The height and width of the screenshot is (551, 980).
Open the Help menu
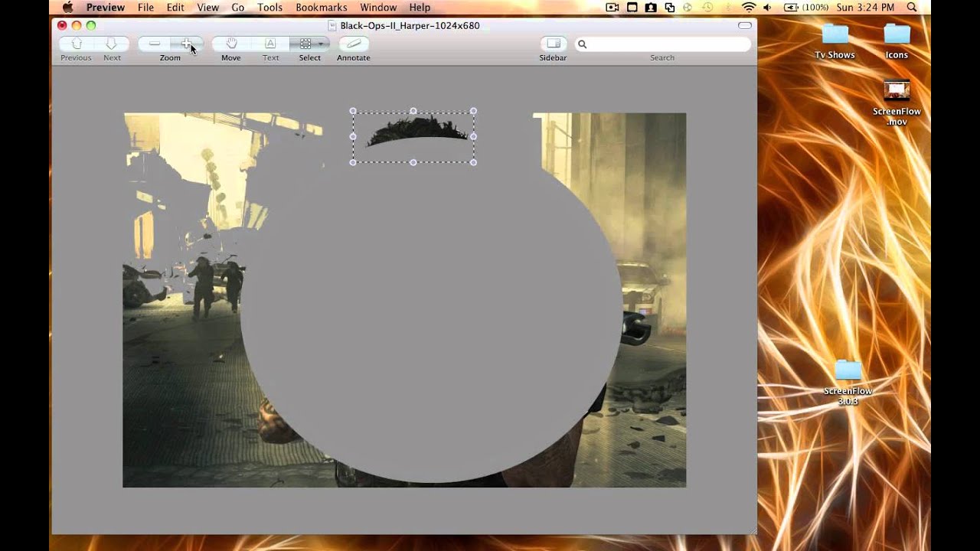[420, 7]
